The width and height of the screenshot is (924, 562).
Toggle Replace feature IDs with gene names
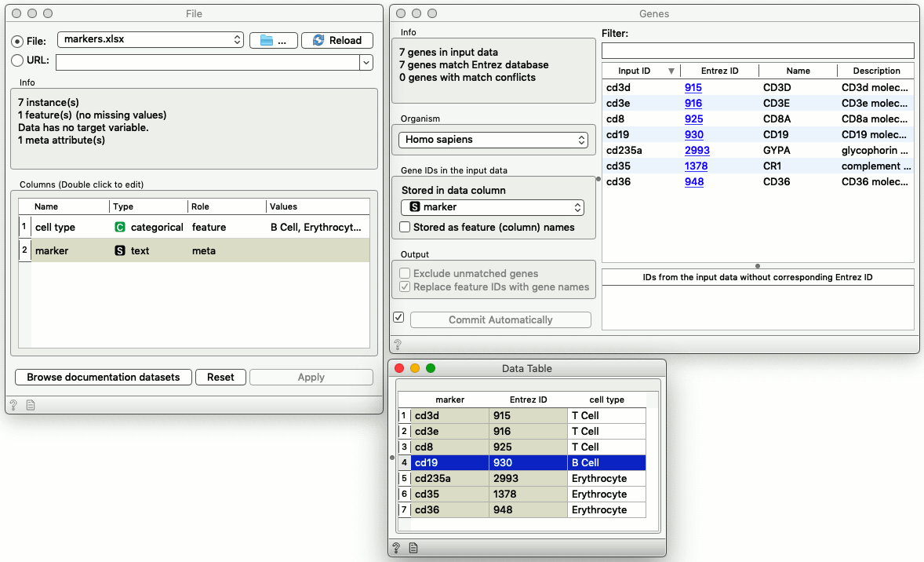pos(405,286)
